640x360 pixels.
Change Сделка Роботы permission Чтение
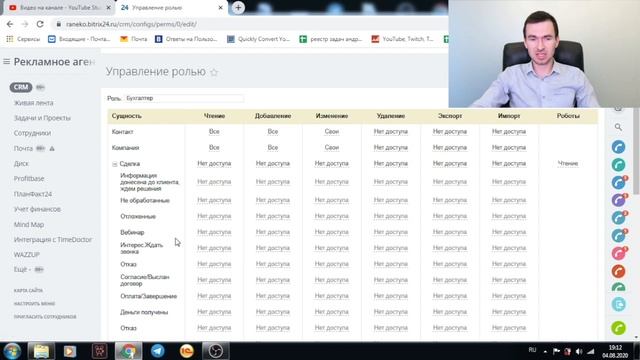pos(568,164)
